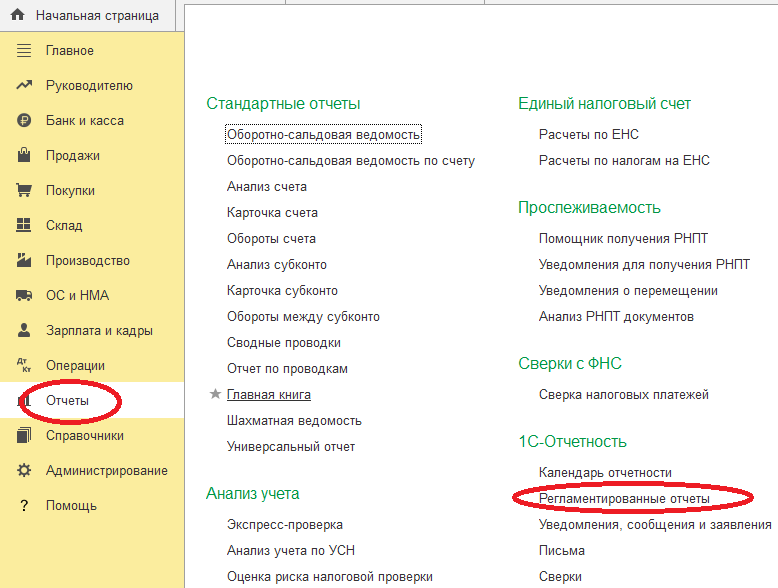Open Сверка налоговых платежей link
This screenshot has width=778, height=588.
tap(624, 394)
